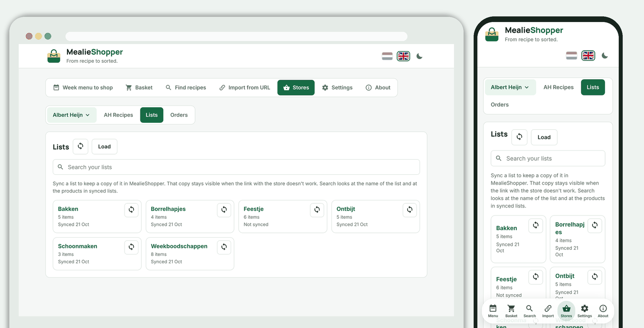
Task: Select the Lists tab on phone
Action: (x=593, y=87)
